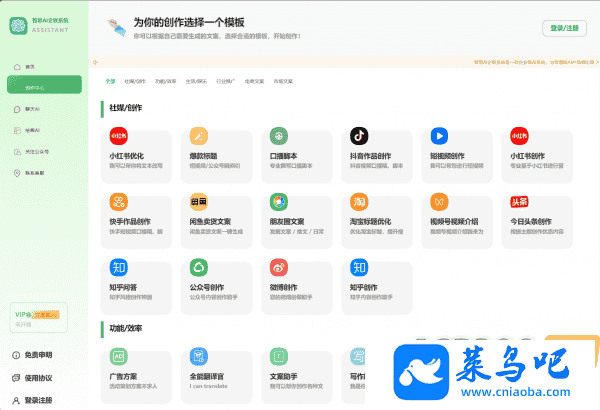Select the 全部 category tab
The height and width of the screenshot is (410, 600).
click(110, 80)
